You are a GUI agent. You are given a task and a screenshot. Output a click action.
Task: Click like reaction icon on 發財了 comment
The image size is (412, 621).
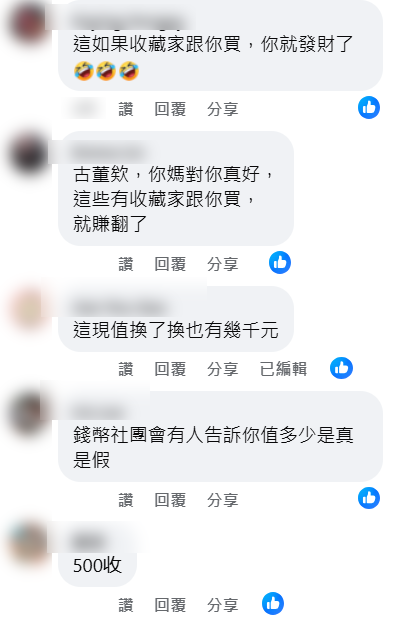[369, 108]
